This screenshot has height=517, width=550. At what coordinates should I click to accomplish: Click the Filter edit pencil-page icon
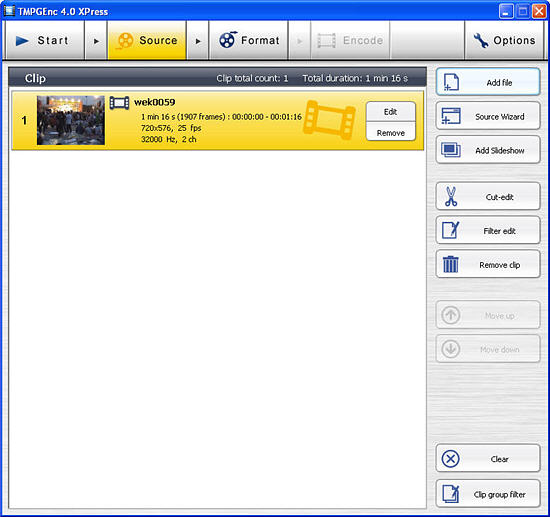point(451,230)
